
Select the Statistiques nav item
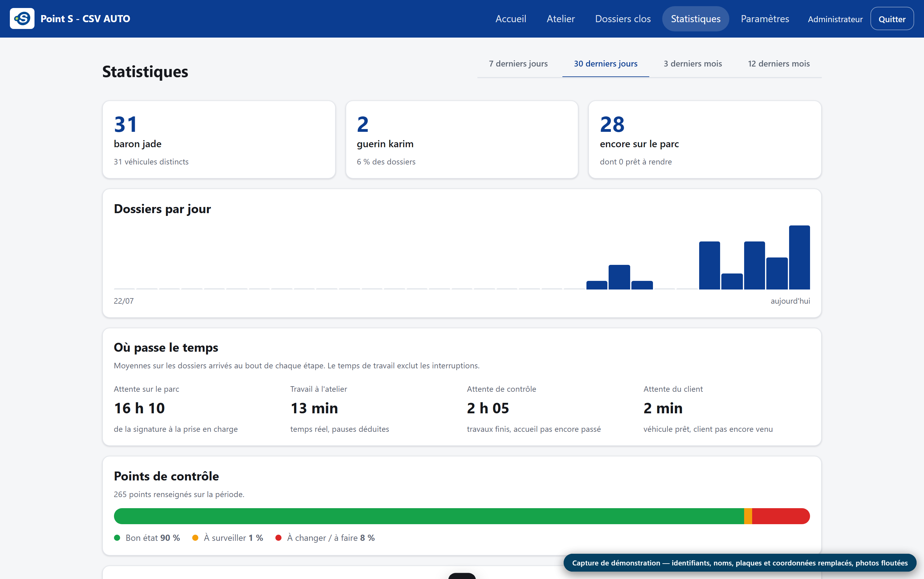click(x=695, y=19)
